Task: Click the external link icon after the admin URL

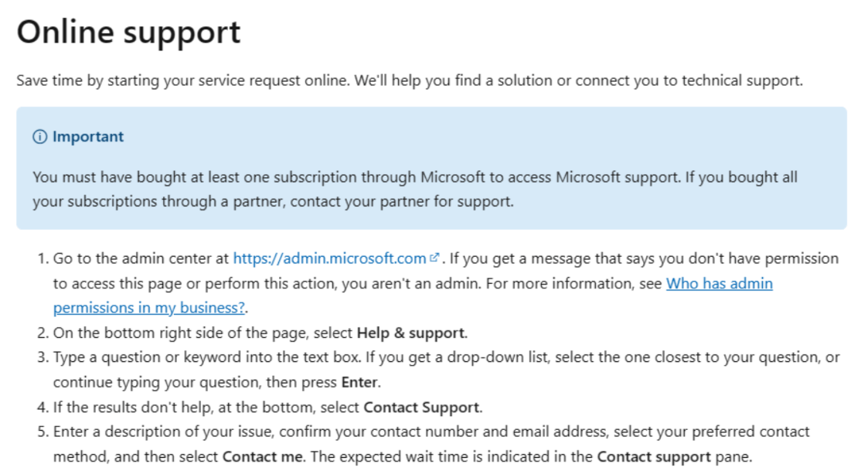Action: (434, 258)
